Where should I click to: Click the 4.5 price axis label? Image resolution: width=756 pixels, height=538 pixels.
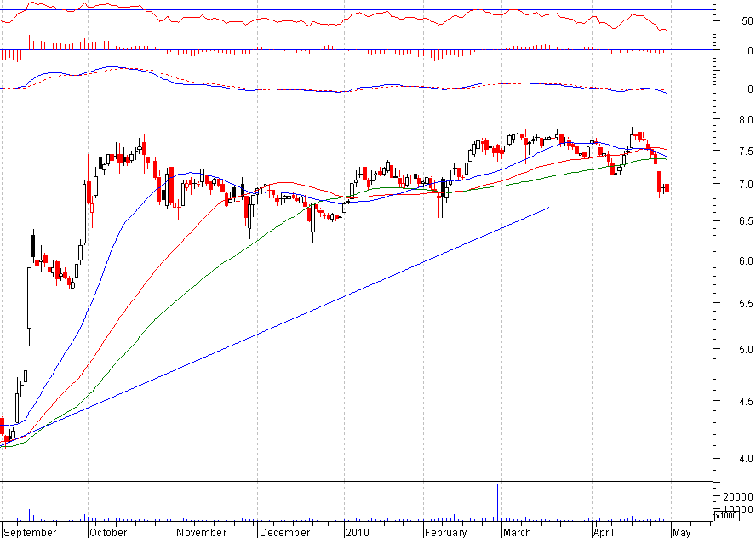click(x=746, y=401)
